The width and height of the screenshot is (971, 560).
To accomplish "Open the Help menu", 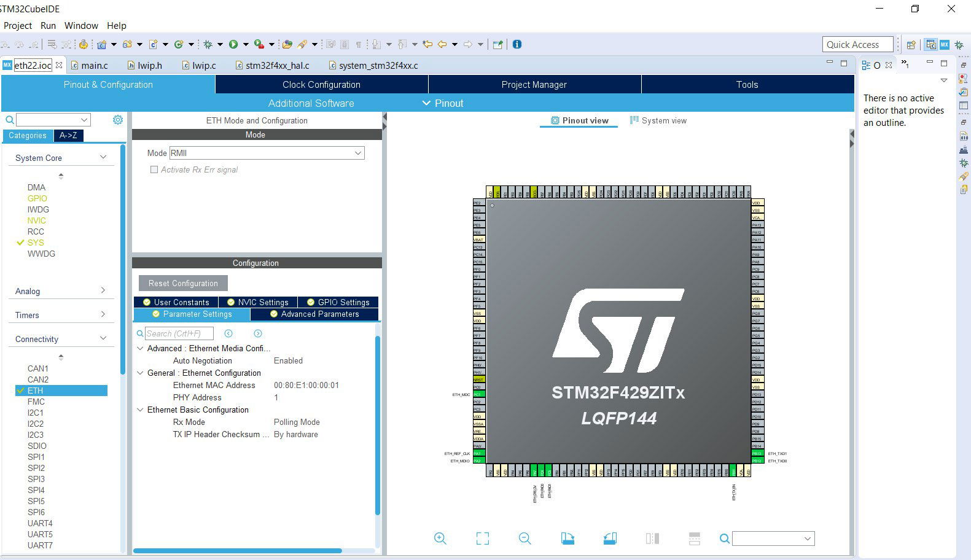I will pyautogui.click(x=116, y=26).
